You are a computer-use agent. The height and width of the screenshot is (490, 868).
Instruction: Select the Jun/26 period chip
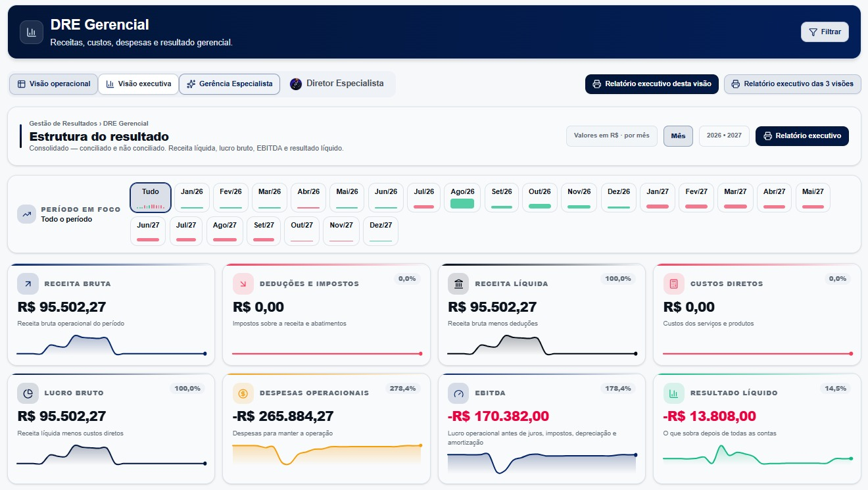pyautogui.click(x=386, y=197)
